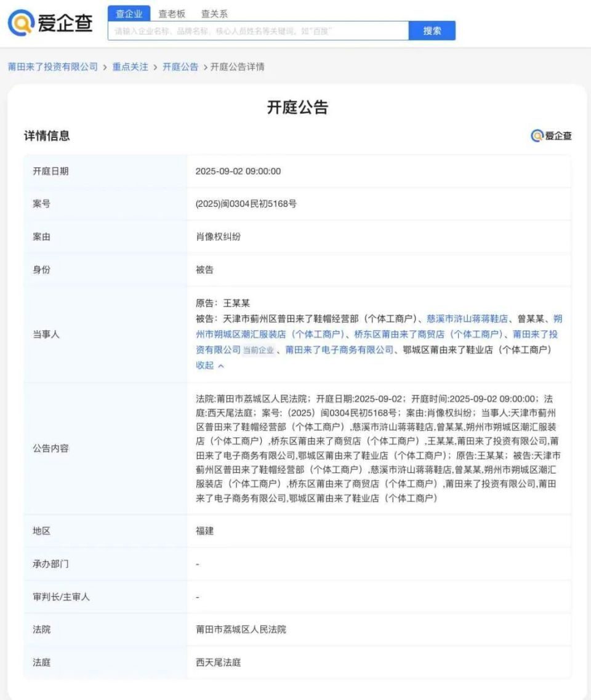
Task: Click the 承办部门 row label
Action: point(50,564)
